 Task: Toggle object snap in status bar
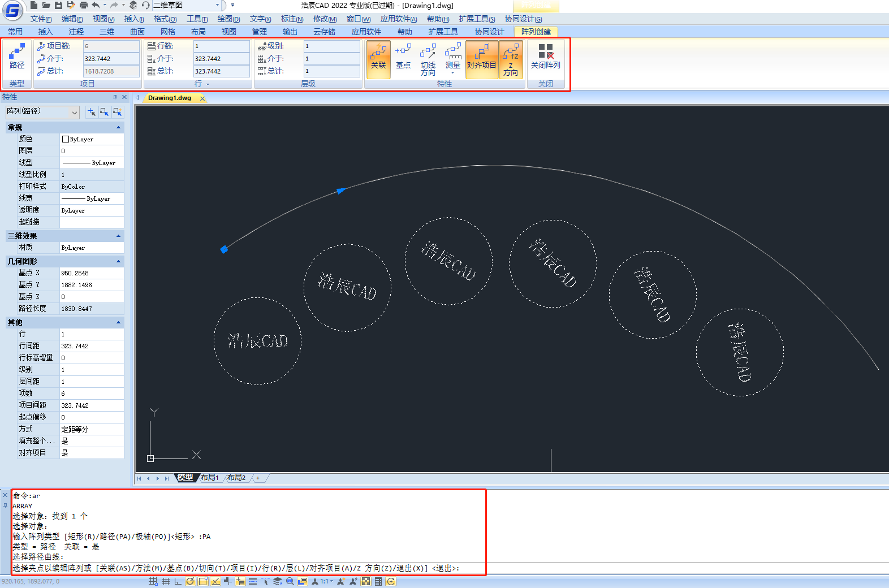click(x=203, y=581)
